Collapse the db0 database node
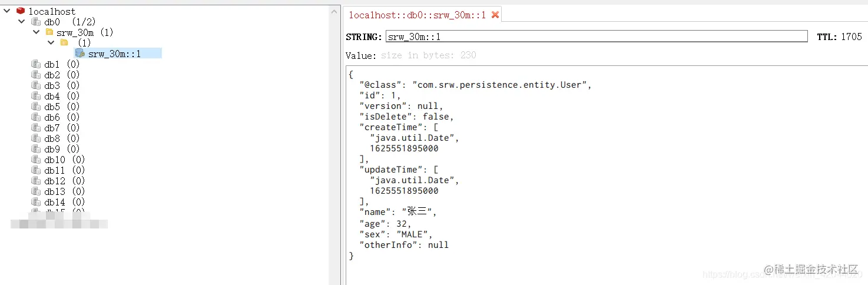 click(22, 21)
